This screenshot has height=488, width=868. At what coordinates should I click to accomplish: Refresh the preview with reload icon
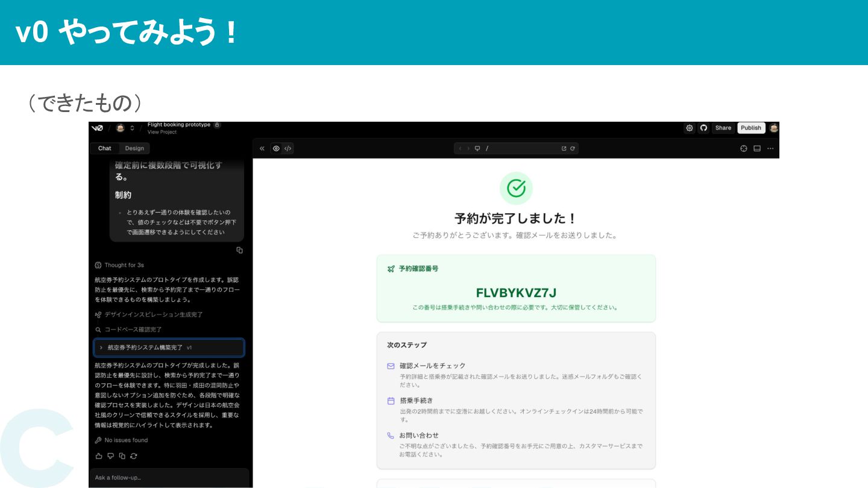click(573, 148)
